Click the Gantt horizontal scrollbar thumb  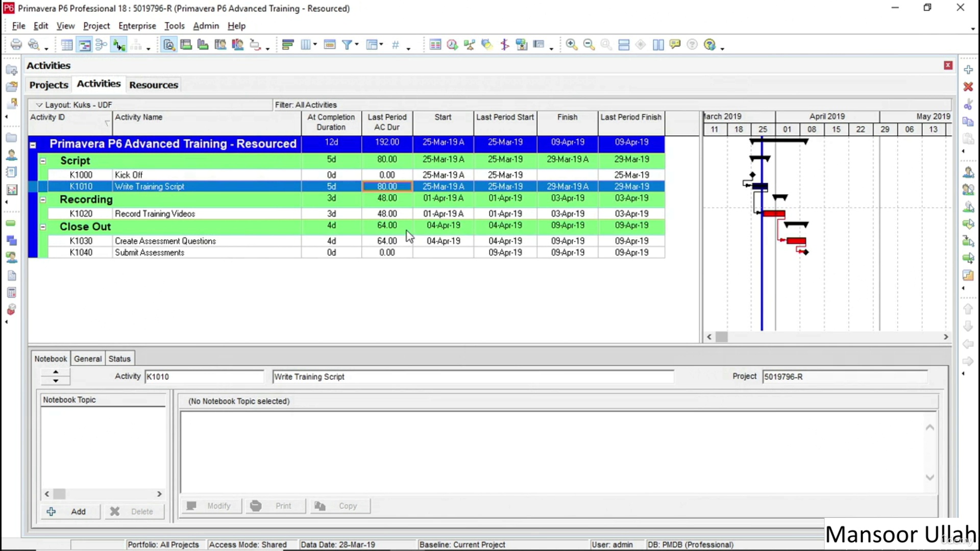click(721, 337)
